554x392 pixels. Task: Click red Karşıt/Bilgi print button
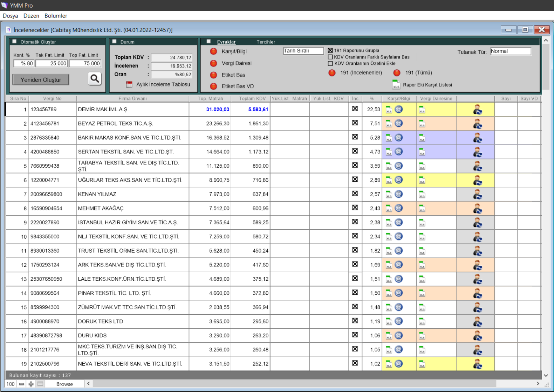click(213, 51)
